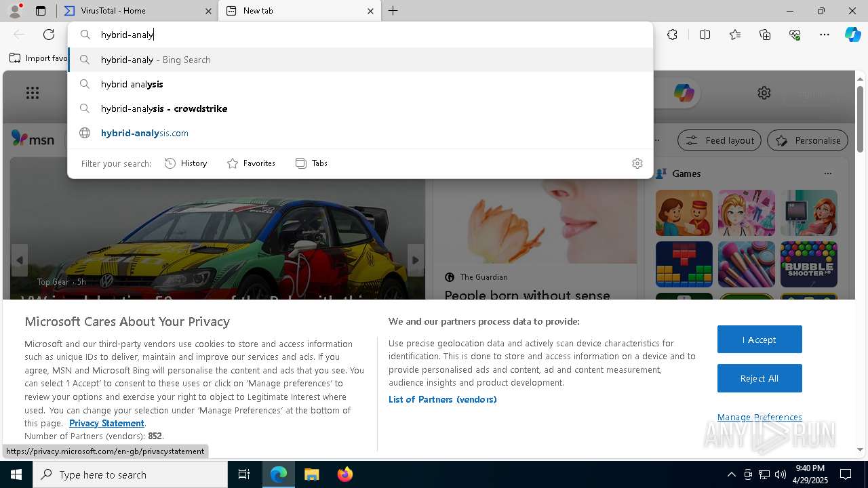The image size is (868, 488).
Task: Open the rally car news image
Action: pos(218,237)
